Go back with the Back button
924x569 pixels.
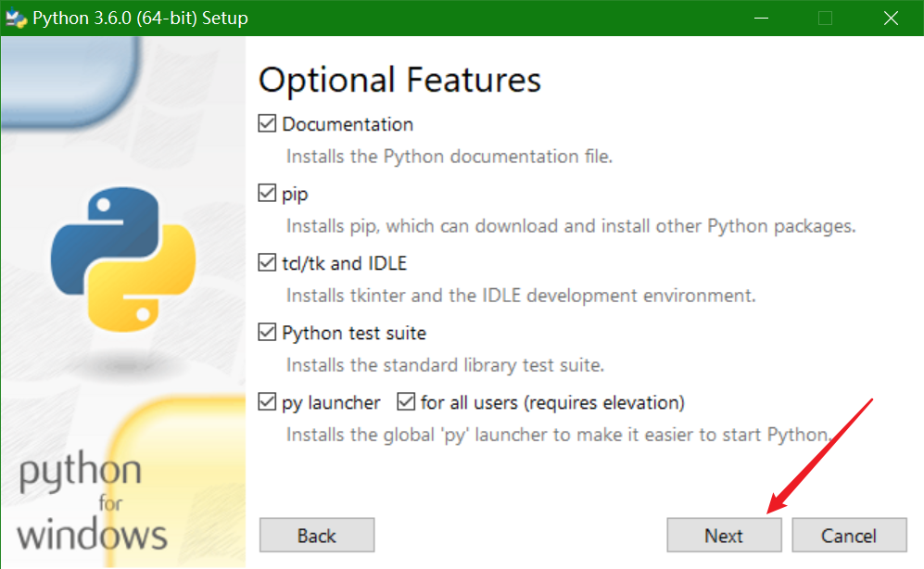[317, 536]
